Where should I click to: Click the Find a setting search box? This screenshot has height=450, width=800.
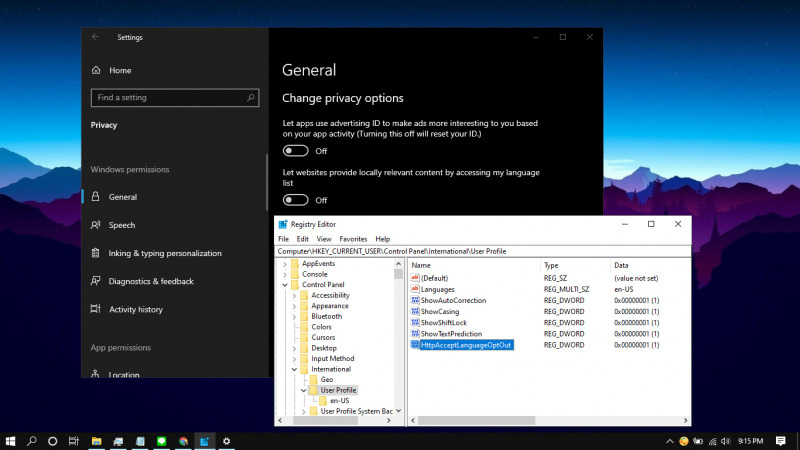[175, 97]
